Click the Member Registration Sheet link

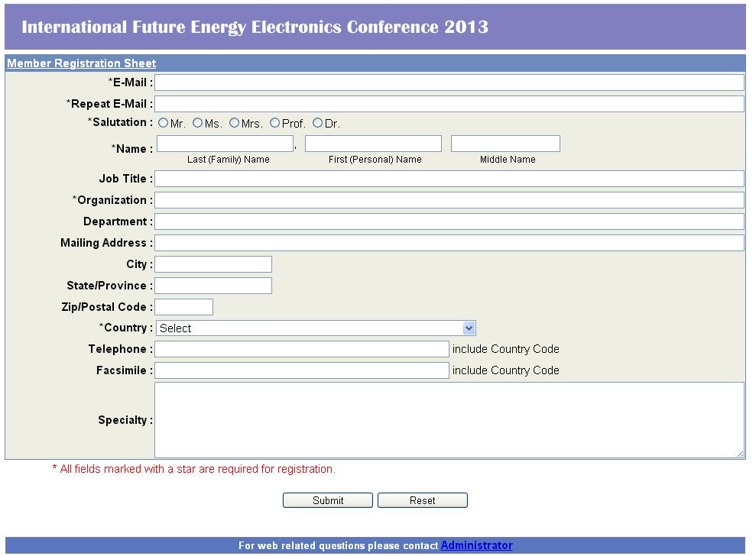pos(82,63)
